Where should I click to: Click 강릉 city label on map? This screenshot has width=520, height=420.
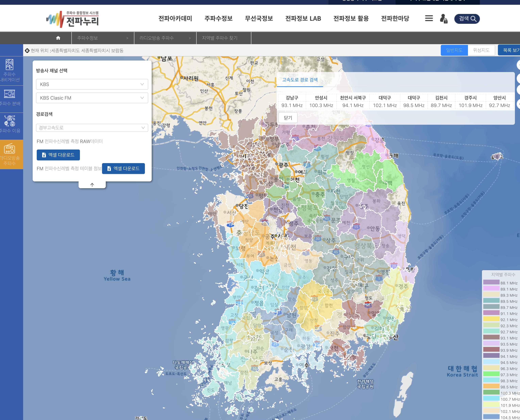pyautogui.click(x=378, y=140)
